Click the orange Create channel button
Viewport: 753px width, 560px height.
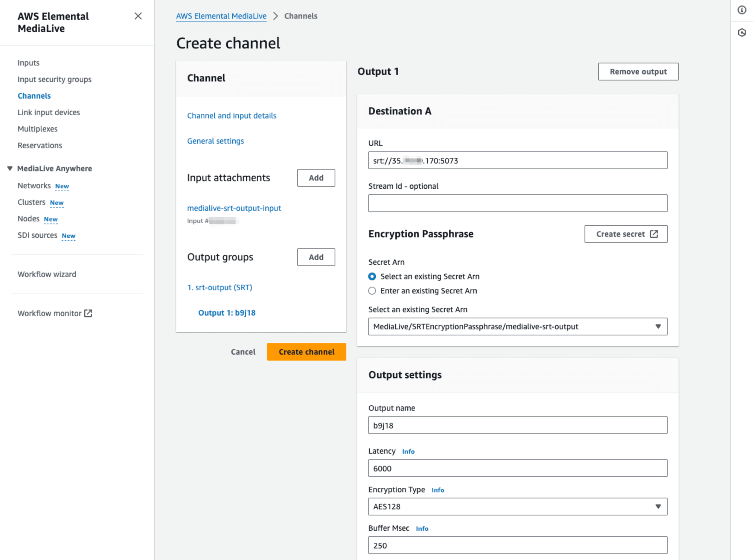[306, 352]
